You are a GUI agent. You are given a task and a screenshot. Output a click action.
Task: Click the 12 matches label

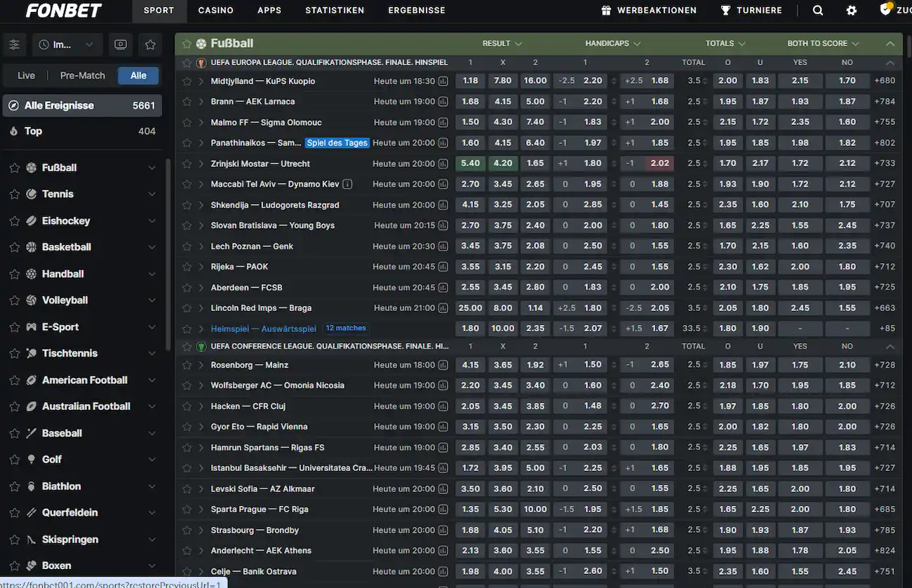pyautogui.click(x=346, y=328)
